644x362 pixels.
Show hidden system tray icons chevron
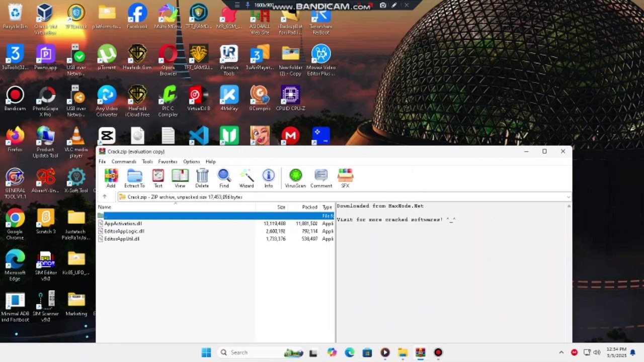coord(561,352)
